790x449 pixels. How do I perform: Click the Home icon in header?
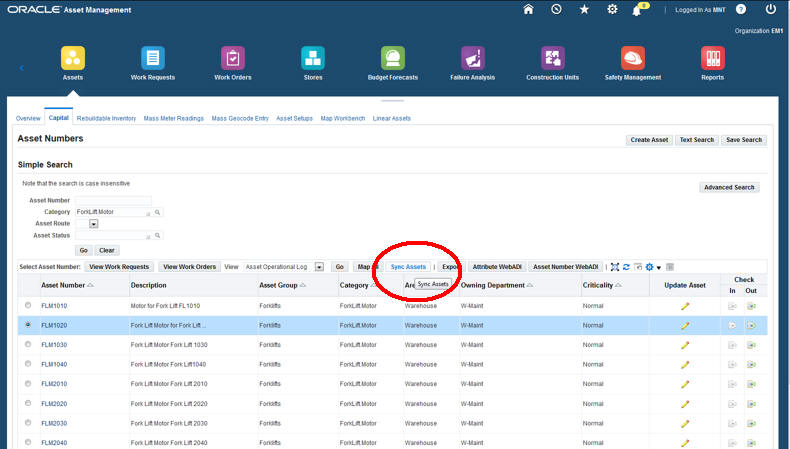(528, 9)
